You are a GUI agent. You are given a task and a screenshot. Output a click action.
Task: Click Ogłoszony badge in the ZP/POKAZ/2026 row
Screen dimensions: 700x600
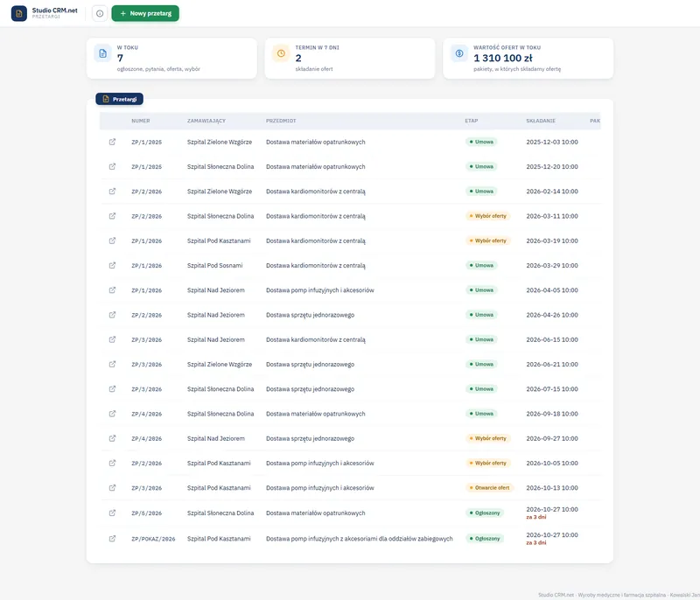pyautogui.click(x=485, y=539)
